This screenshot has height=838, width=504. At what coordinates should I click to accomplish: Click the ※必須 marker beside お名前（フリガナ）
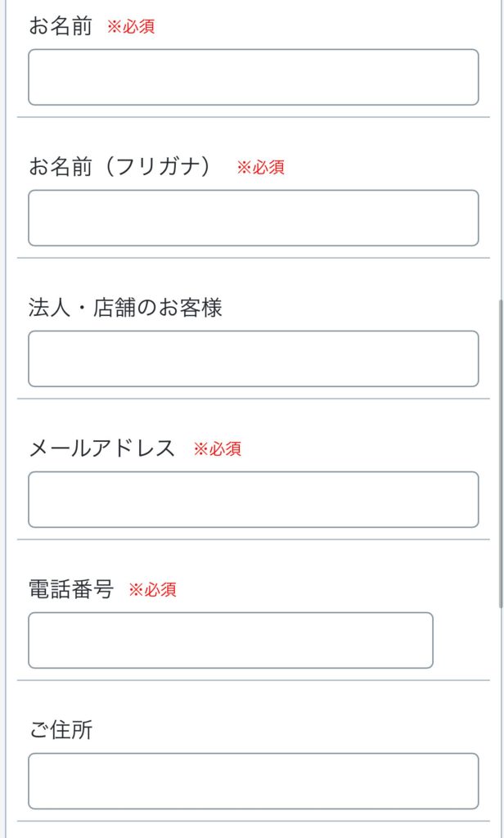(x=260, y=168)
